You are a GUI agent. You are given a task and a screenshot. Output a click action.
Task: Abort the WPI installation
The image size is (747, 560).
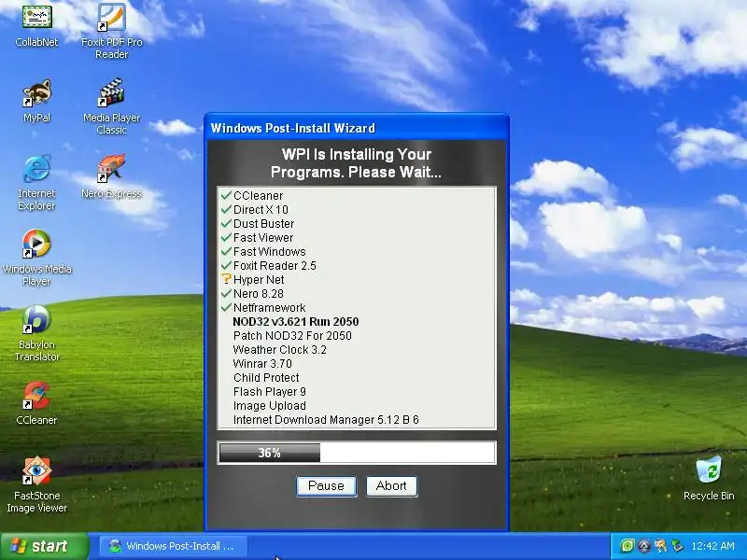(391, 486)
